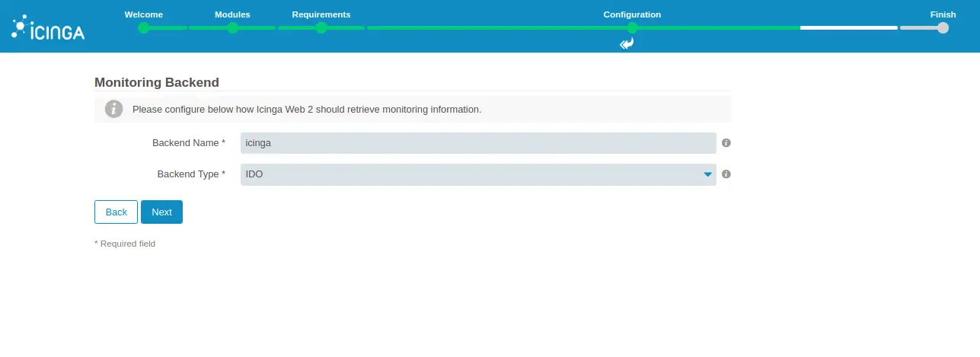Click the 'Backend Name *' label
Screen dimensions: 980x357
coord(189,143)
